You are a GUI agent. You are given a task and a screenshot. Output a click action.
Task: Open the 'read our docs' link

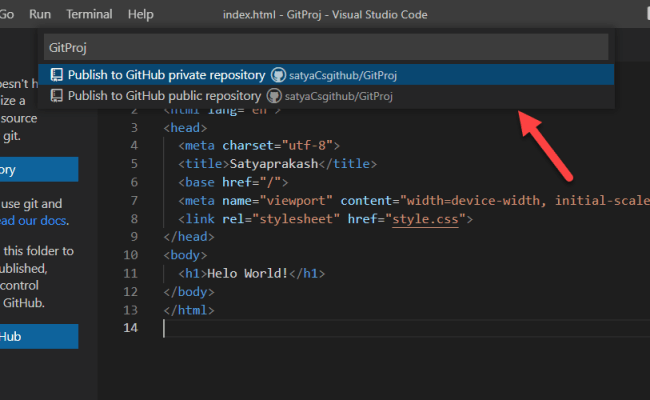click(33, 221)
